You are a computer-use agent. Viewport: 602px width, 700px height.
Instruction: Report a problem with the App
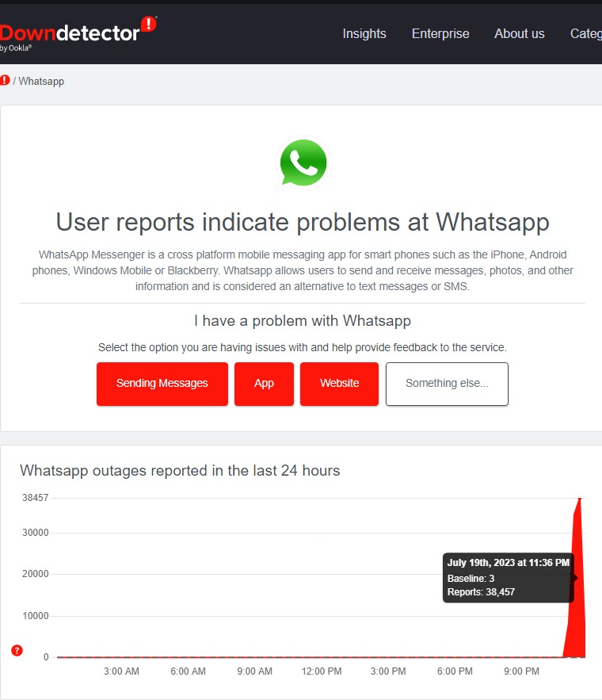tap(264, 384)
